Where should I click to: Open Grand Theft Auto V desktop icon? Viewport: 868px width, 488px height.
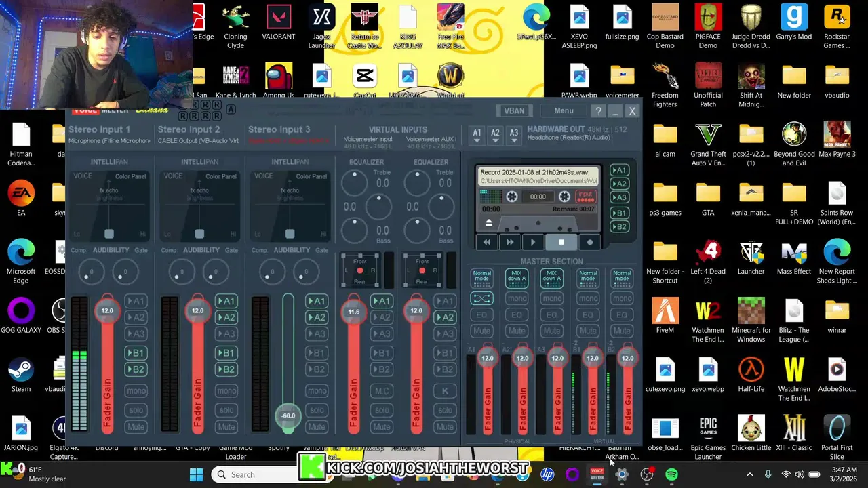[x=708, y=144]
